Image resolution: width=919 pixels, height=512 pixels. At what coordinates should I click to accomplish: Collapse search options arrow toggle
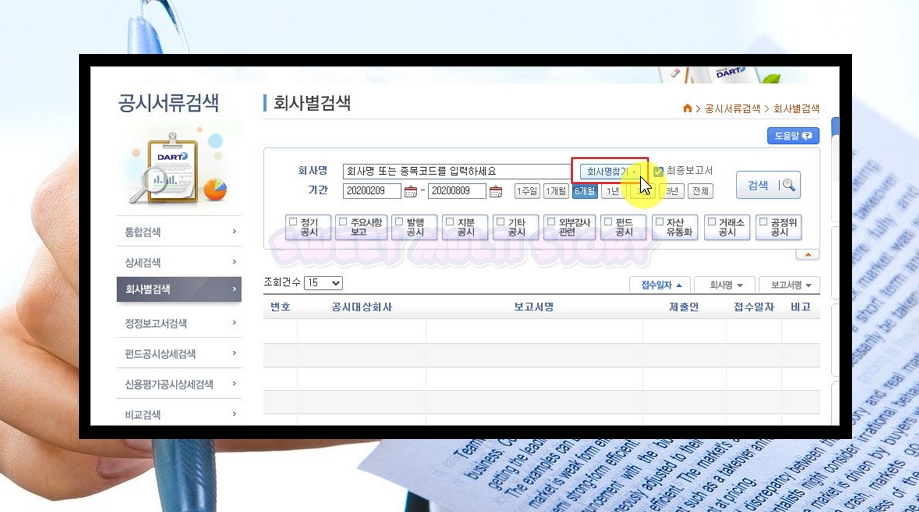tap(808, 255)
